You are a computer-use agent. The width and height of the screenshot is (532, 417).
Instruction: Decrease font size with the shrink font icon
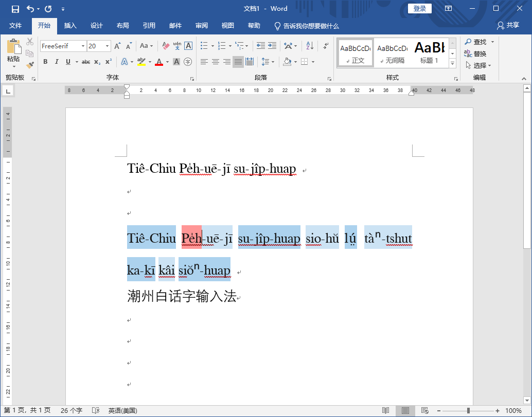129,46
